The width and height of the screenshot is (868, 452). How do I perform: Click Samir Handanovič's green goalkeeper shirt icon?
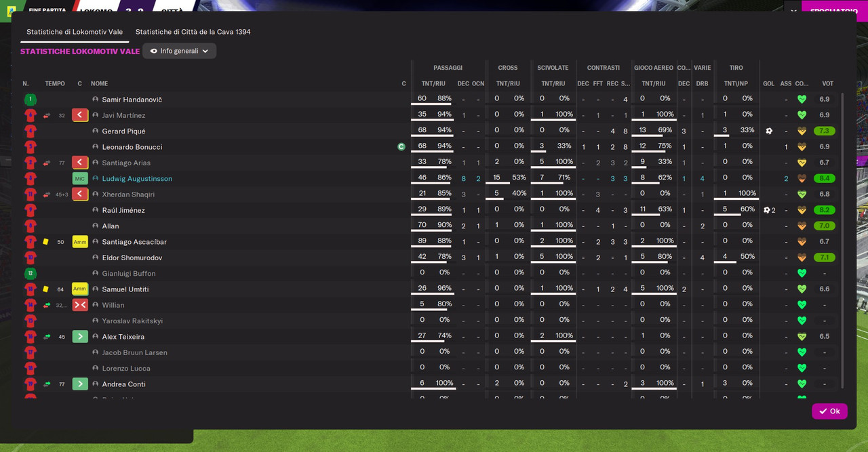[x=31, y=100]
